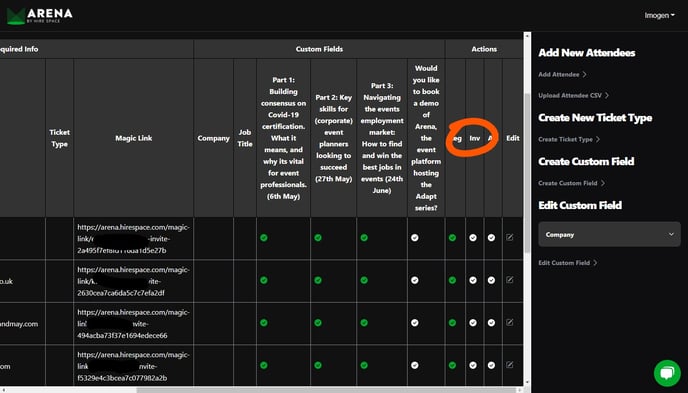Click the table scrollbar up arrow
Viewport: 688px width, 393px height.
click(527, 36)
